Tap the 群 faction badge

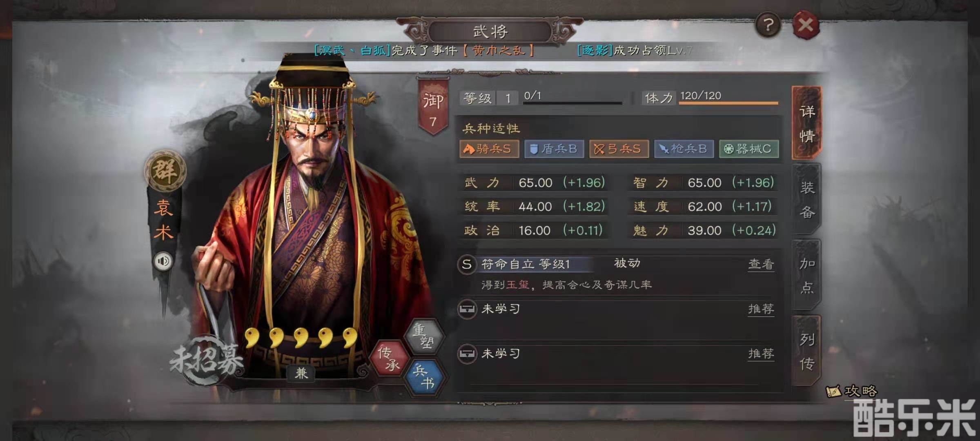tap(165, 171)
